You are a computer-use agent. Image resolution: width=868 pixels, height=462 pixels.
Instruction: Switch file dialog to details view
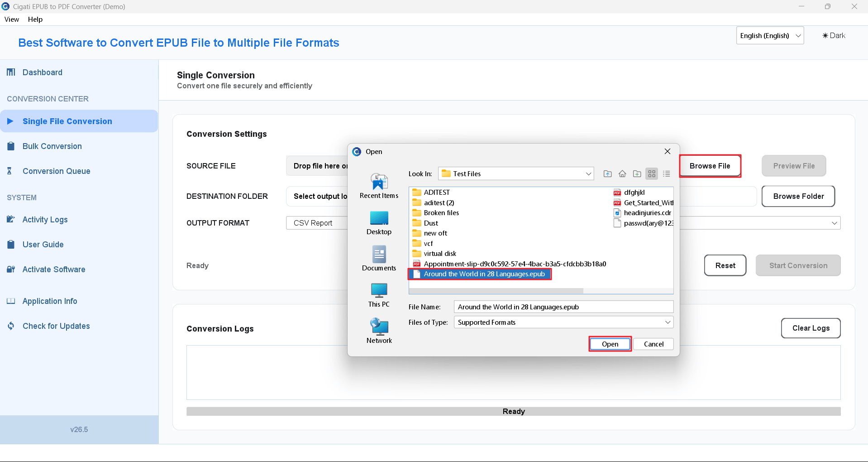pyautogui.click(x=666, y=174)
